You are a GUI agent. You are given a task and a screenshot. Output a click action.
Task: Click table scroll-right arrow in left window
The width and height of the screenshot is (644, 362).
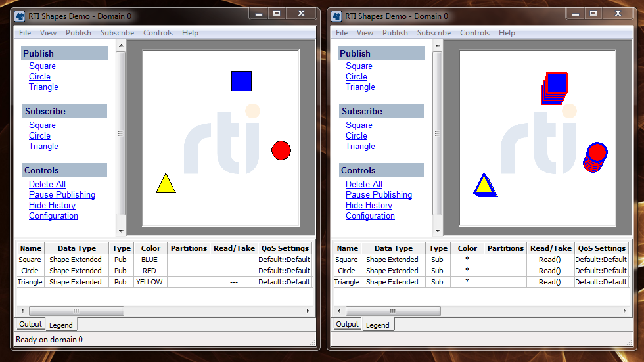(x=308, y=311)
